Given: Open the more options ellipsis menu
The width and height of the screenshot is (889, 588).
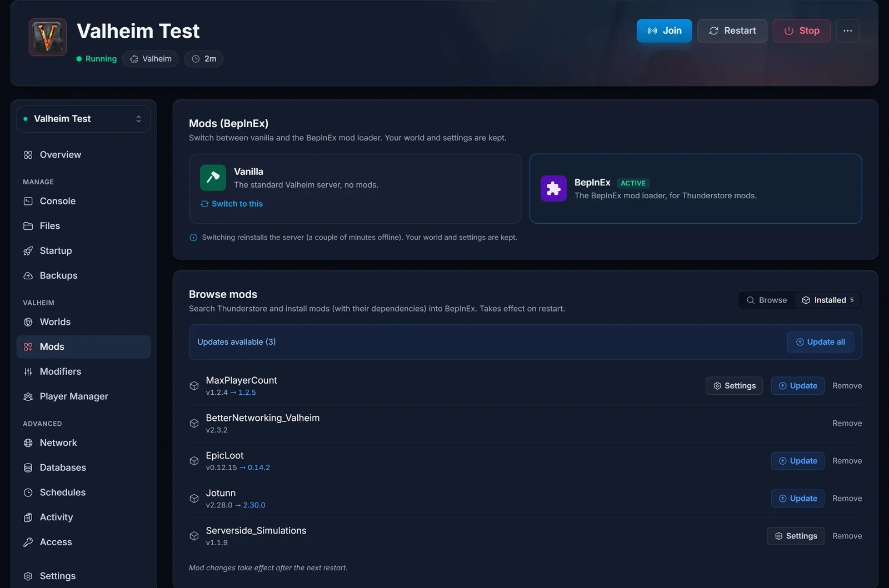Looking at the screenshot, I should coord(847,31).
